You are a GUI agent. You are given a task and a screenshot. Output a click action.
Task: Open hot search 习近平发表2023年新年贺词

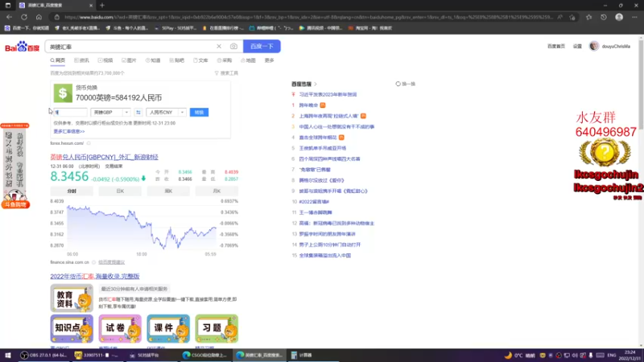click(x=328, y=94)
